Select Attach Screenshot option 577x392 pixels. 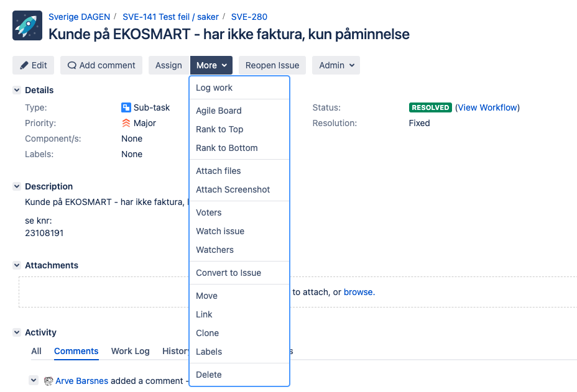239,189
